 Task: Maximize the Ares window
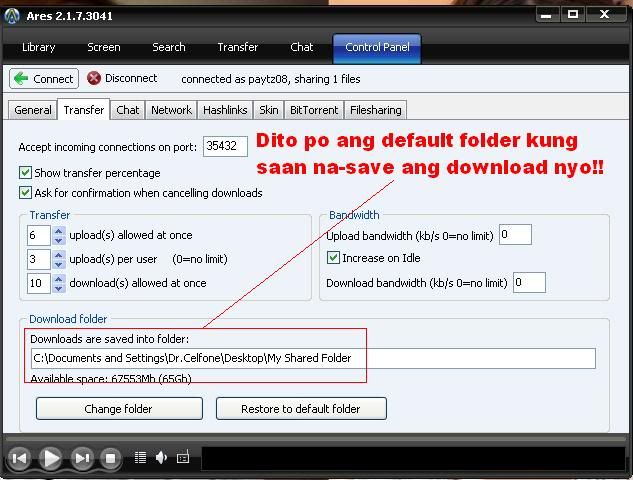tap(572, 15)
